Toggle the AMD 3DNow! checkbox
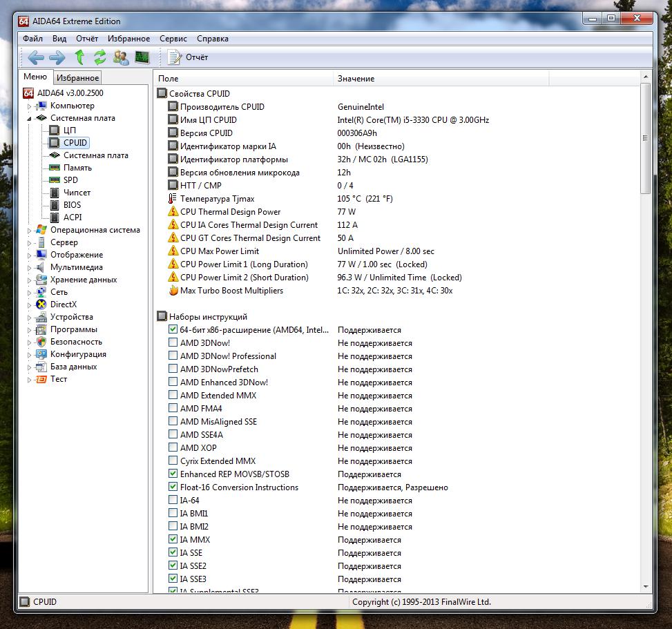Screen dimensions: 672x629 [x=173, y=343]
